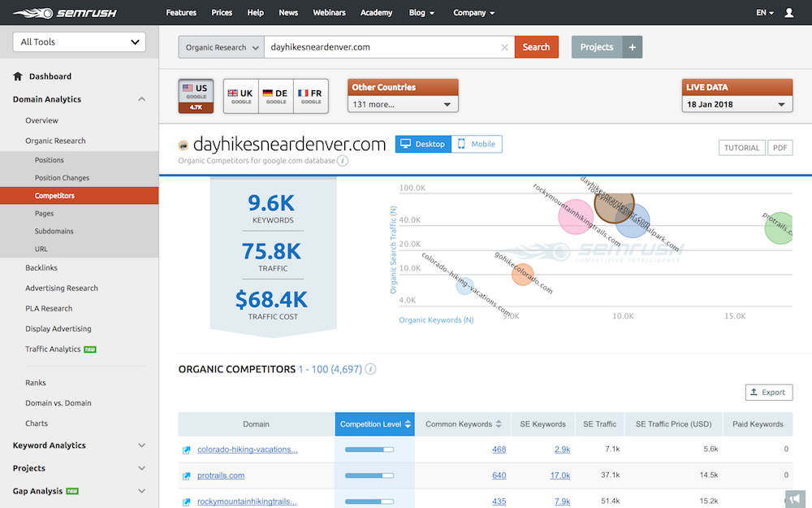Switch to Mobile view
The height and width of the screenshot is (508, 812).
(477, 144)
